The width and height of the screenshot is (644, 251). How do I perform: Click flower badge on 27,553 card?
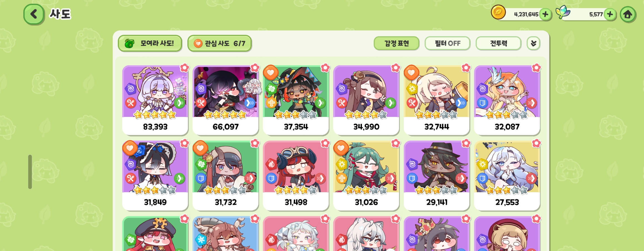click(536, 143)
